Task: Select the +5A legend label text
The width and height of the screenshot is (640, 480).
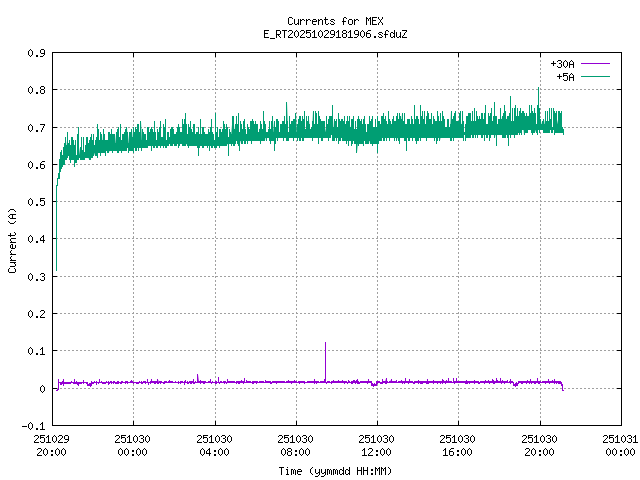Action: click(565, 75)
